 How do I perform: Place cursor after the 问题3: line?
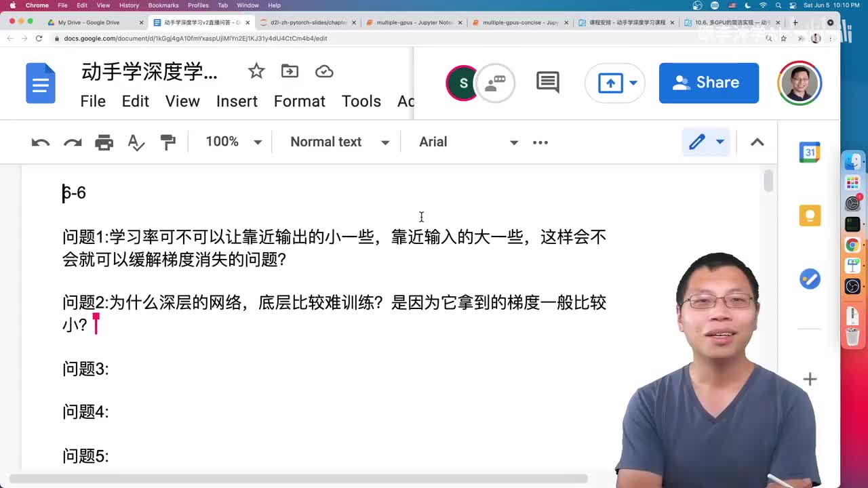point(109,369)
